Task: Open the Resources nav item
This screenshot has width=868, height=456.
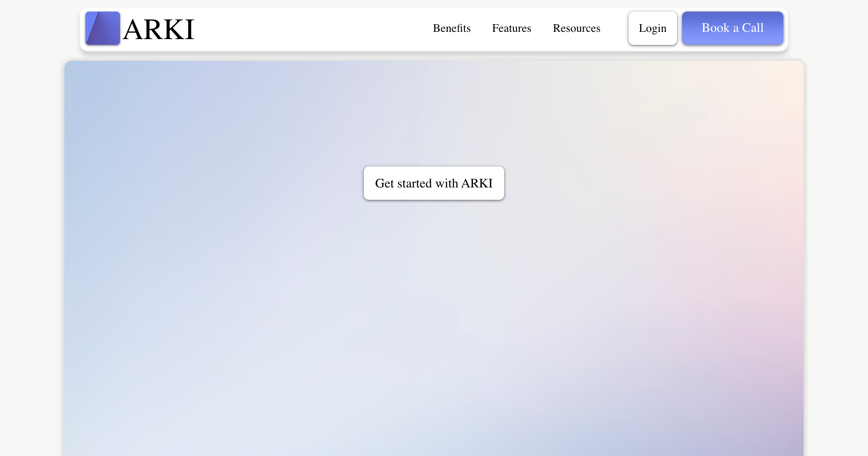Action: [x=576, y=28]
